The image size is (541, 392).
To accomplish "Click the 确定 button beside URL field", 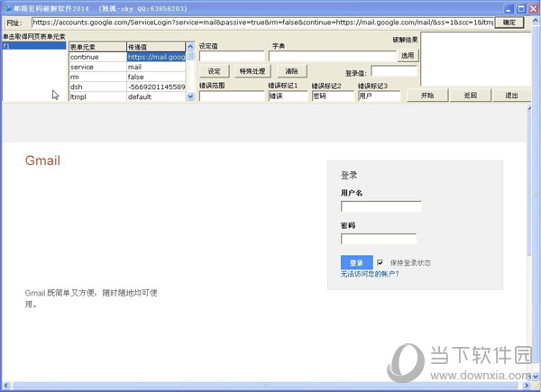I will point(509,23).
